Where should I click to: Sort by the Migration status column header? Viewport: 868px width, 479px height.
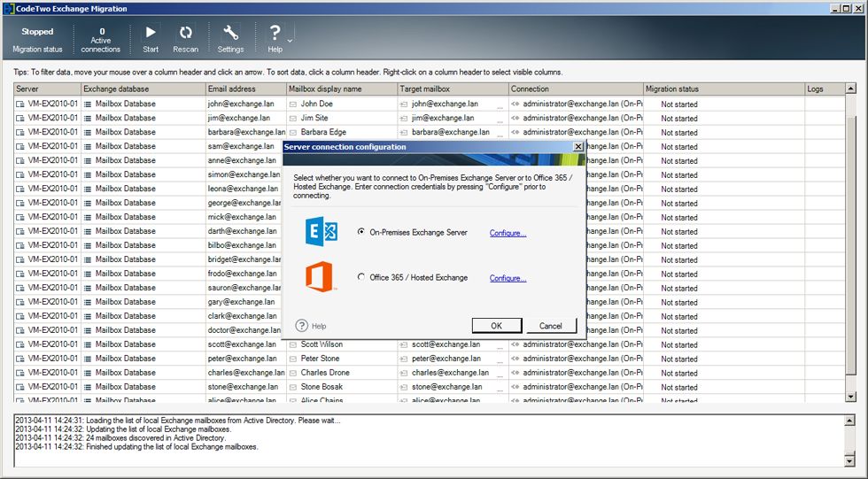(725, 89)
